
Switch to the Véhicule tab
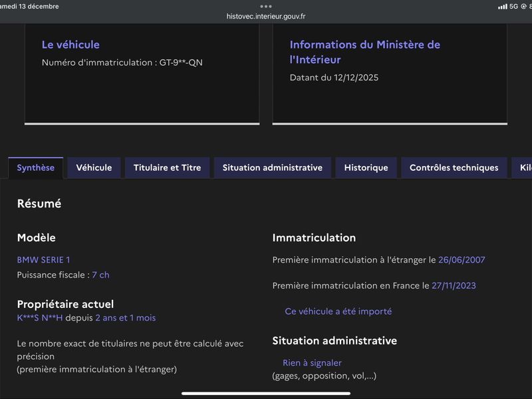(x=94, y=168)
